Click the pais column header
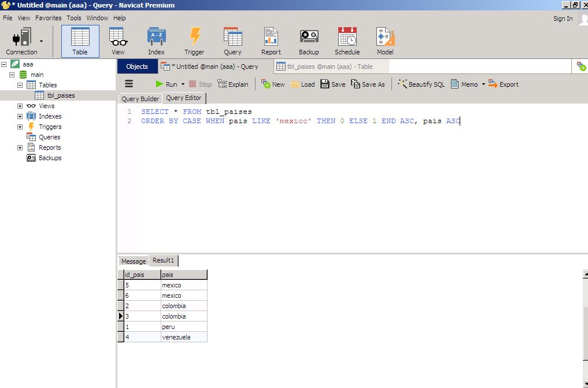588x388 pixels. pyautogui.click(x=184, y=275)
